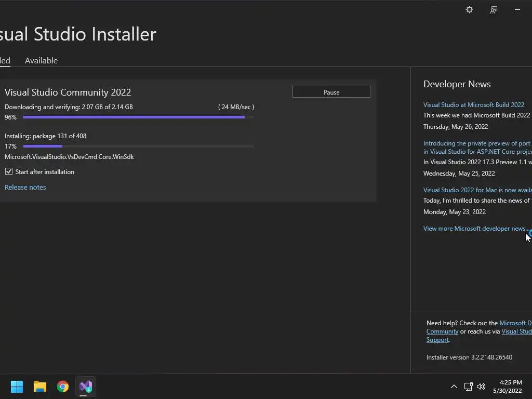Select 'Installer version 3.2.2148.26540' text
The image size is (532, 399).
click(469, 357)
